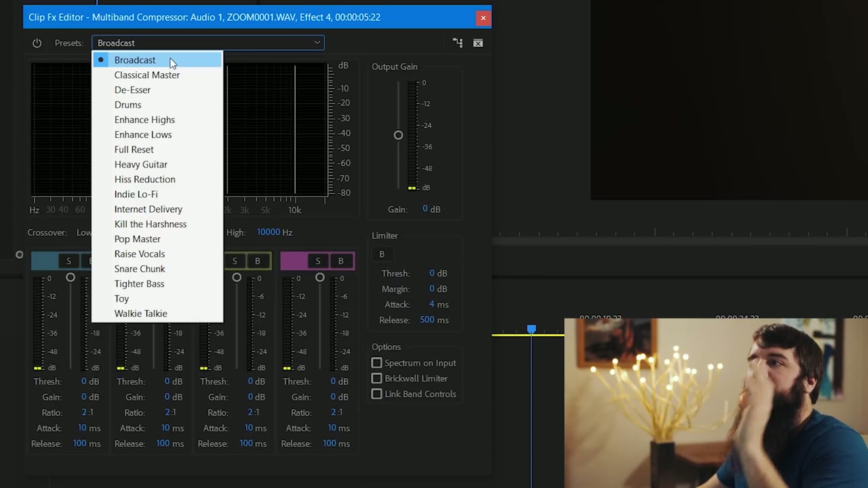Screen dimensions: 868x488
Task: Pick the Pop Master preset
Action: click(157, 239)
